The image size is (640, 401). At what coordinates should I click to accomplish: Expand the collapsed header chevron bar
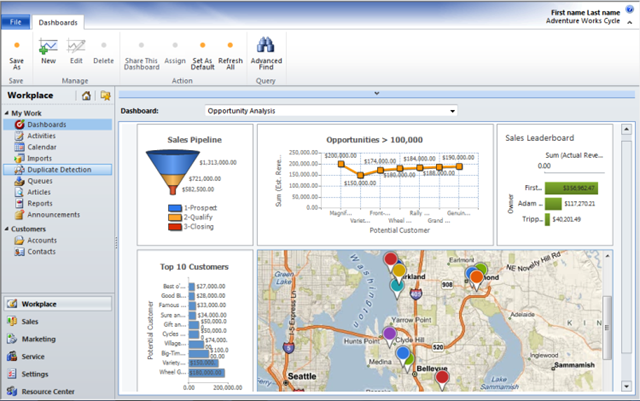coord(376,94)
